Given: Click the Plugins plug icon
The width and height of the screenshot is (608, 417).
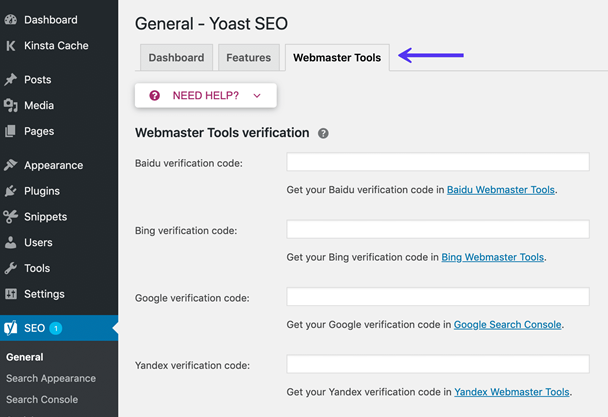Looking at the screenshot, I should point(11,191).
